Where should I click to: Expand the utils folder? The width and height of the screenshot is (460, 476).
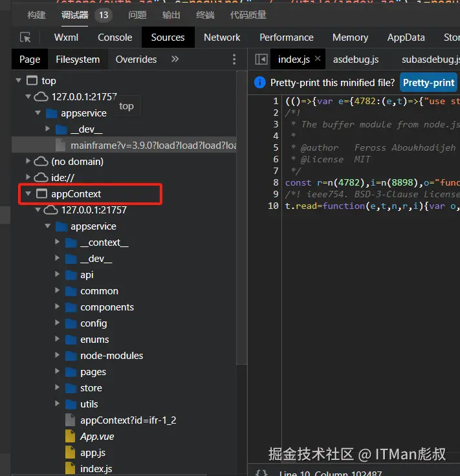(57, 403)
